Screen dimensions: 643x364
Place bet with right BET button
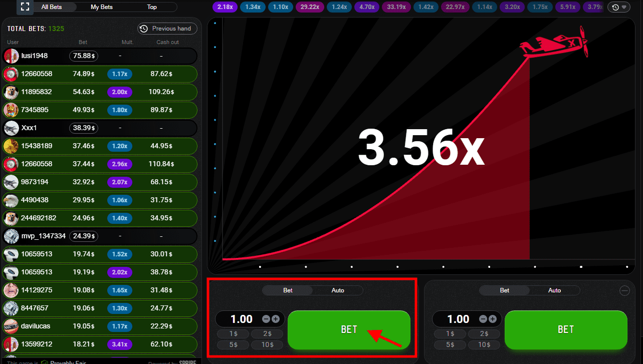(x=566, y=329)
